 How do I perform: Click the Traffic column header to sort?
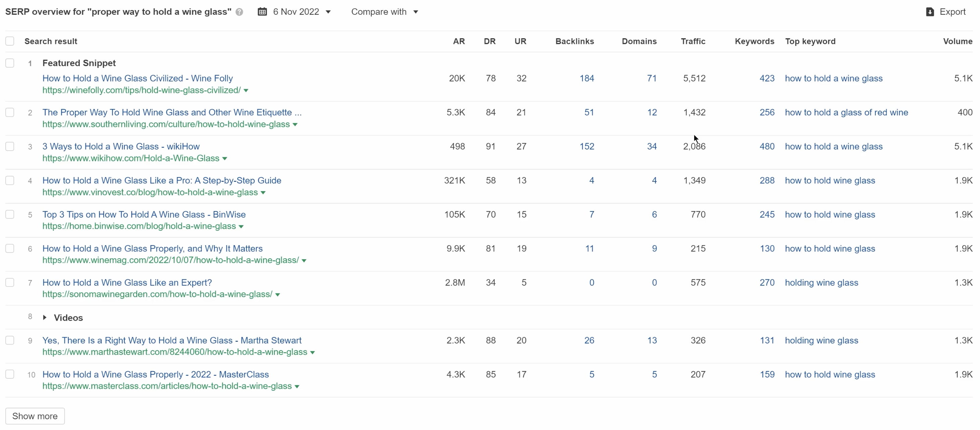pos(693,41)
